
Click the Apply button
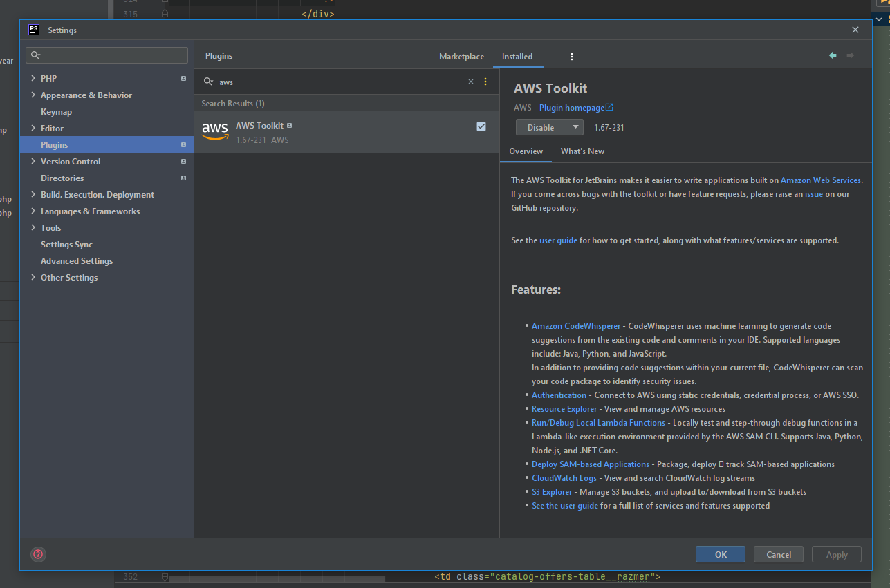click(x=837, y=554)
